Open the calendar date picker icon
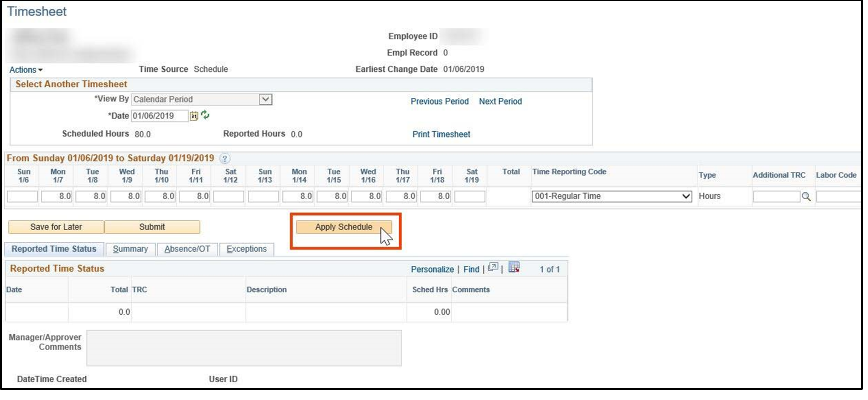868x400 pixels. pos(193,116)
